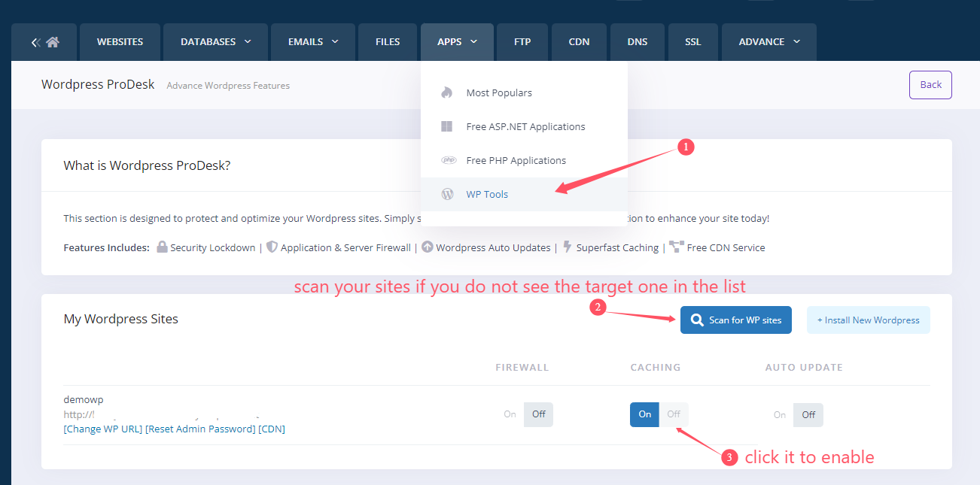Screen dimensions: 980x485
Task: Click the PHP icon in Apps menu
Action: 449,160
